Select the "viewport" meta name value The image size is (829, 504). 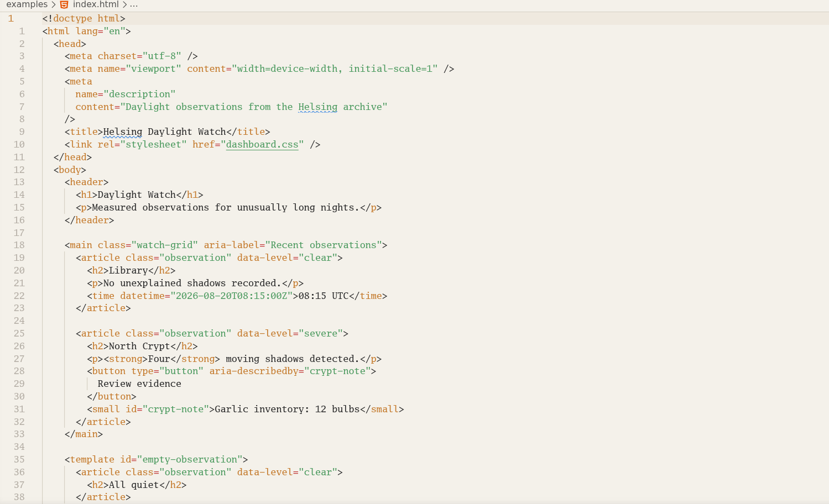tap(154, 69)
